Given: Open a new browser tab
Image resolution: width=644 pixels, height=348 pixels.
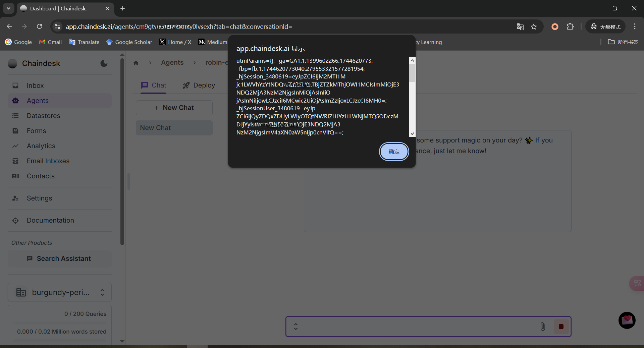Looking at the screenshot, I should [122, 8].
